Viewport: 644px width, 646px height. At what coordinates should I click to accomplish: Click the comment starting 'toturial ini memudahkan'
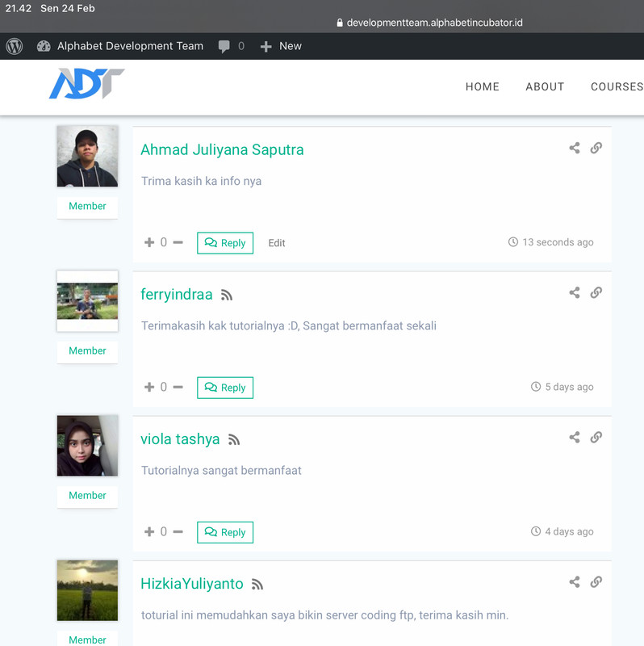[x=325, y=615]
